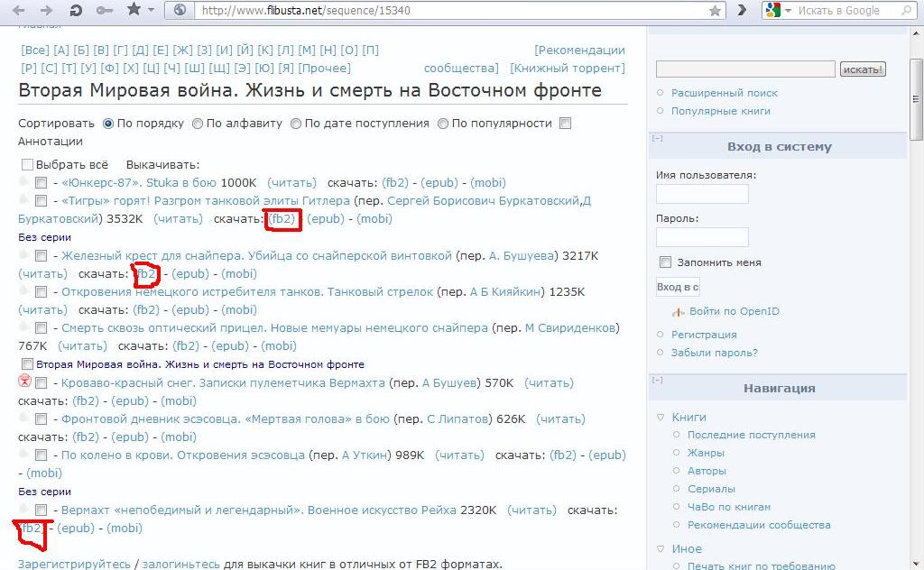
Task: Click the искать! search button
Action: click(863, 69)
